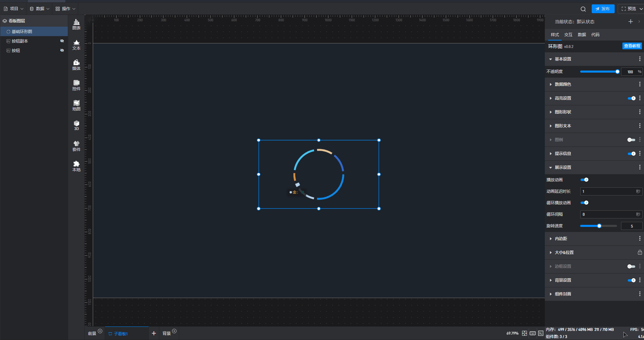644x340 pixels.
Task: Open the 图表 chart components icon
Action: coord(77,24)
